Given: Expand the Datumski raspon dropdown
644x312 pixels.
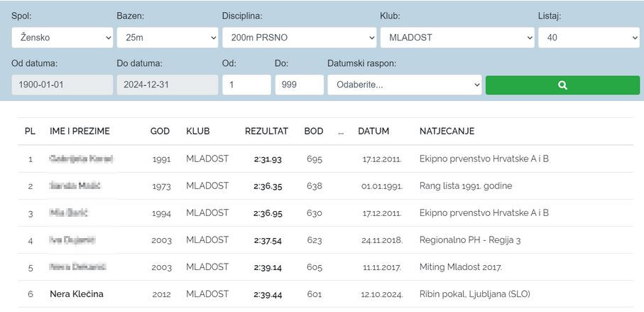Looking at the screenshot, I should coord(404,85).
